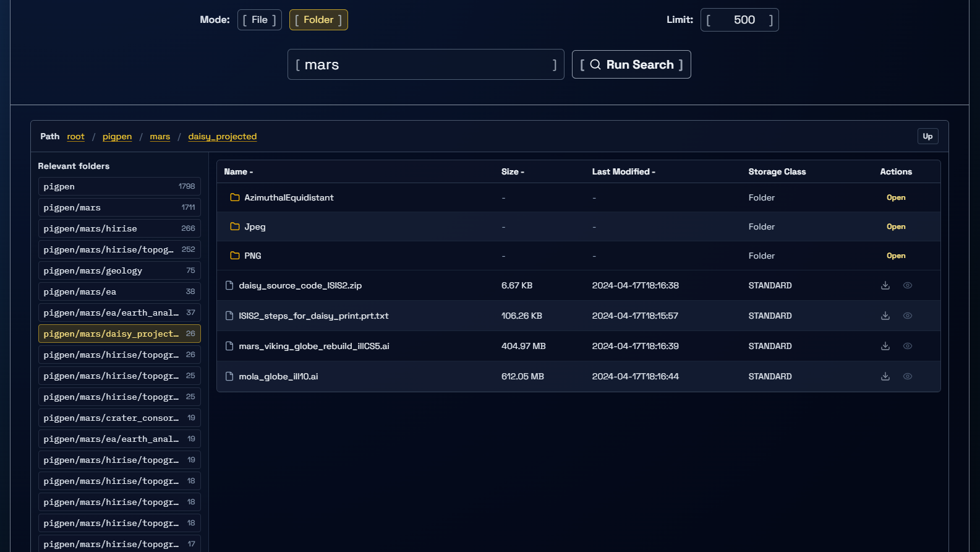Select the pigpen/mars/crater_consor folder

pyautogui.click(x=119, y=418)
